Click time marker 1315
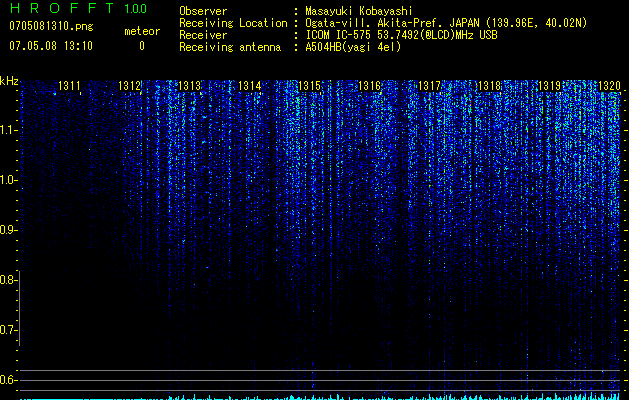The height and width of the screenshot is (400, 629). point(309,86)
